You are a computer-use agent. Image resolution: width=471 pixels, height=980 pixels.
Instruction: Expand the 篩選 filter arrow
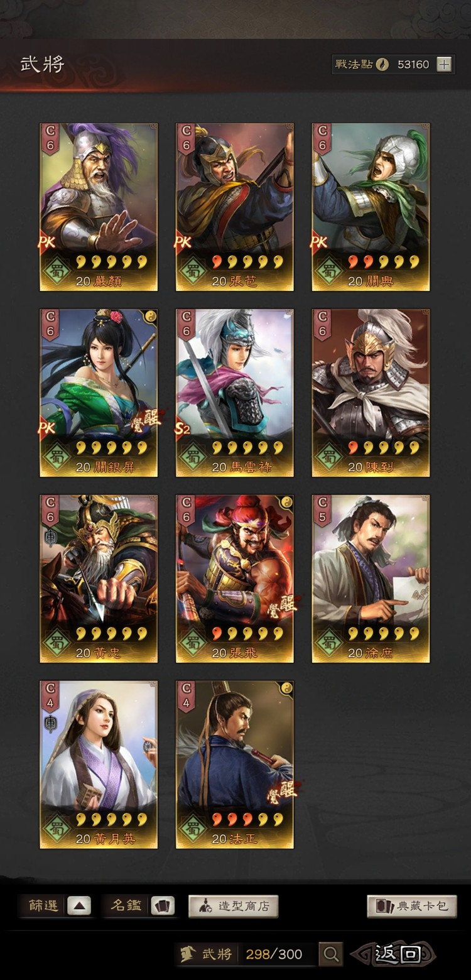pos(79,906)
